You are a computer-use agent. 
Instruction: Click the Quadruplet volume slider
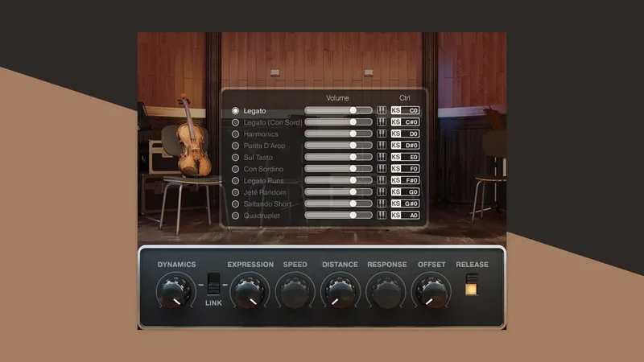[x=338, y=215]
